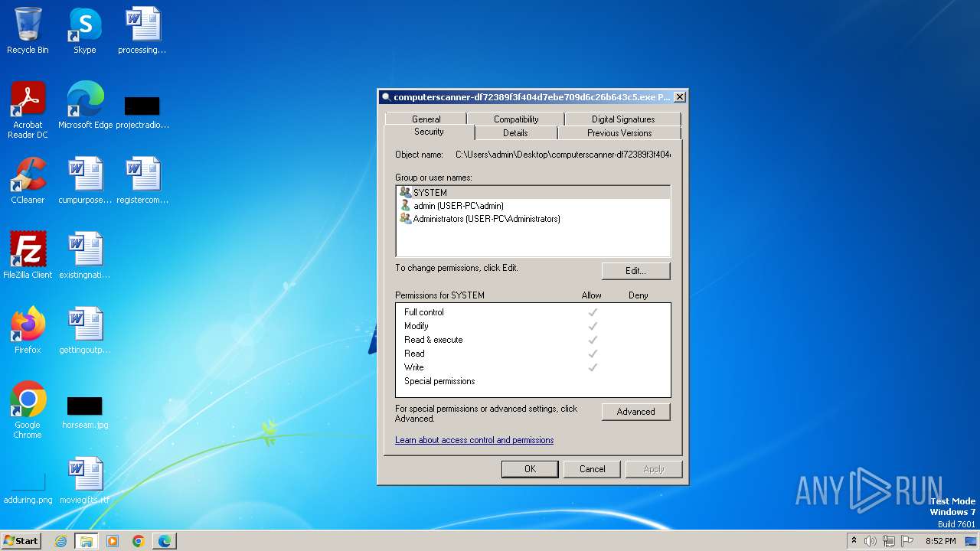Click the Edit... permissions button

(x=635, y=271)
